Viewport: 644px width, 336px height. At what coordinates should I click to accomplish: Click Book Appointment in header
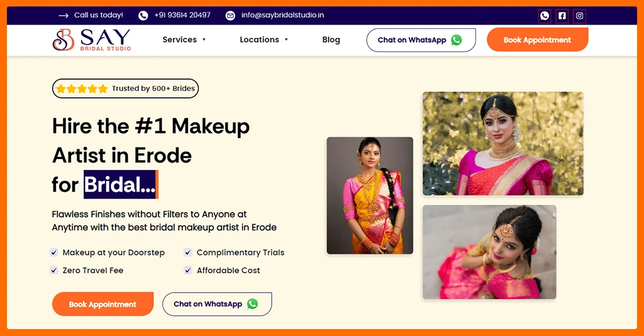(537, 40)
